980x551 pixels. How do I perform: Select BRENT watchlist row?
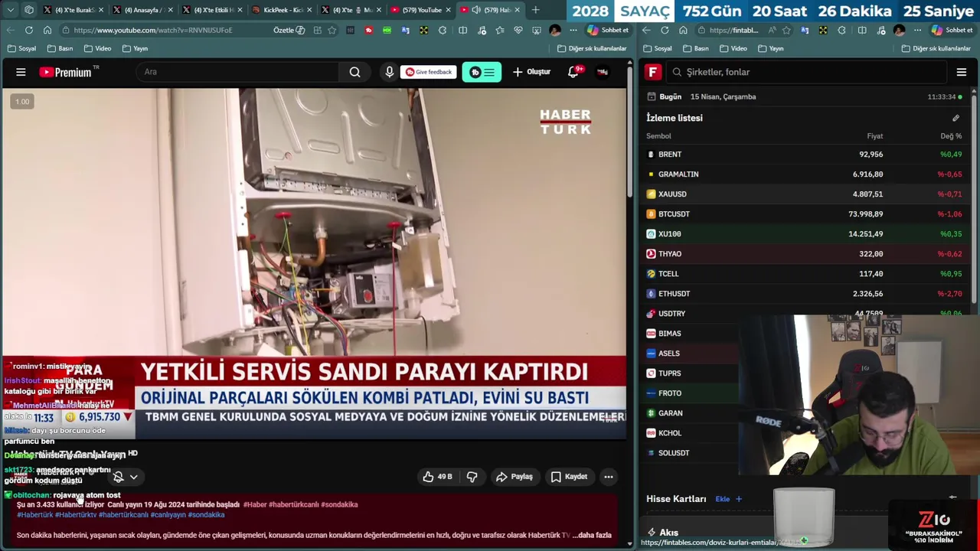pos(804,154)
